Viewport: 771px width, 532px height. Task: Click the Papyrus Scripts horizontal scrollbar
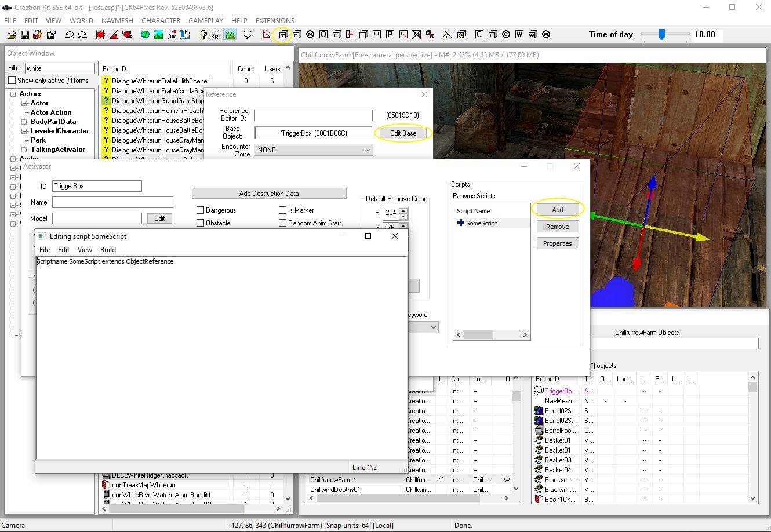coord(492,335)
